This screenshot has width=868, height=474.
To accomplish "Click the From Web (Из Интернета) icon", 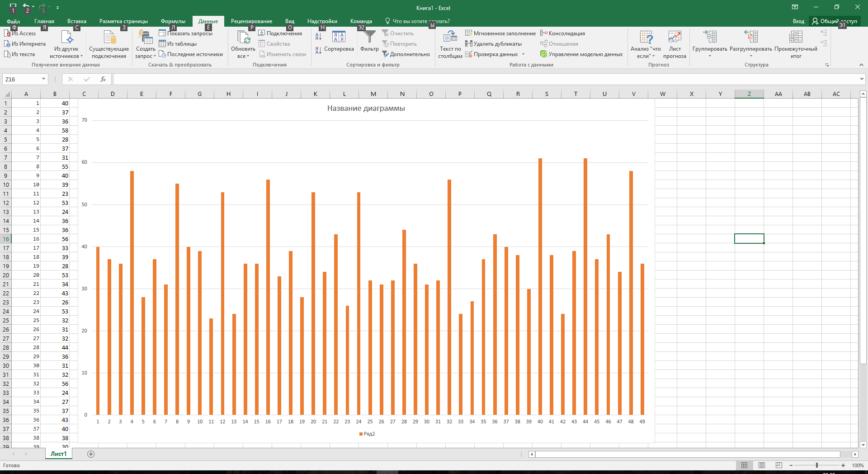I will [7, 44].
